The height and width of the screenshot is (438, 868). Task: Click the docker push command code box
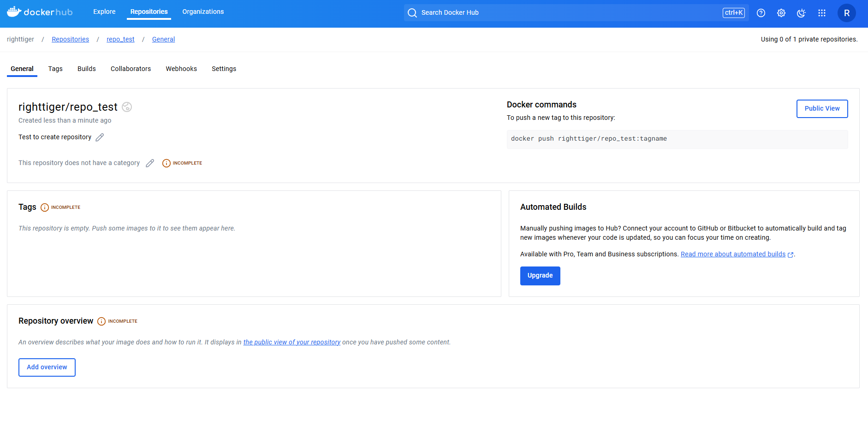(x=677, y=139)
